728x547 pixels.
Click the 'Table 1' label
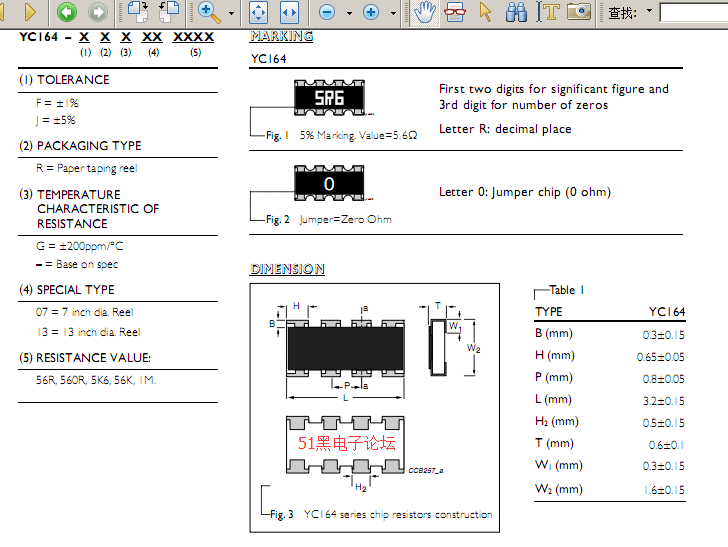[x=566, y=290]
